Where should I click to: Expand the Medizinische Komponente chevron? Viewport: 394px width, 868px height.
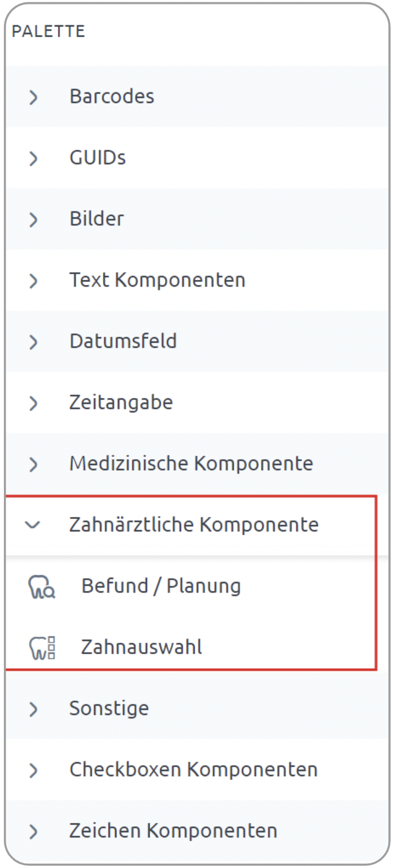34,465
